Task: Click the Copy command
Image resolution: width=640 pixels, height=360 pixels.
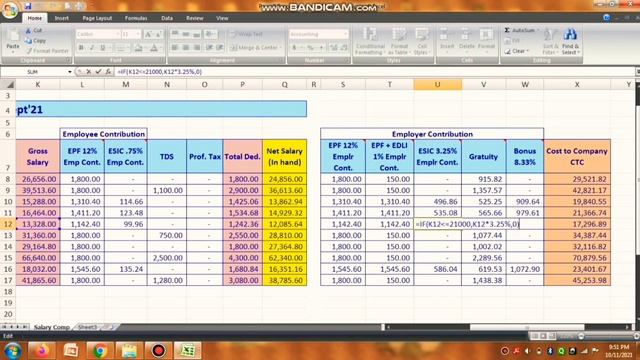Action: [x=35, y=41]
